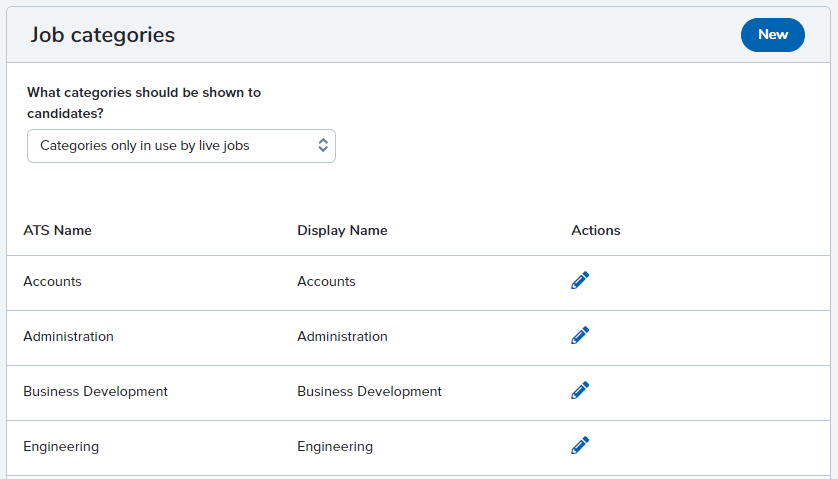This screenshot has width=838, height=479.
Task: Select Engineering display name cell
Action: click(x=335, y=447)
